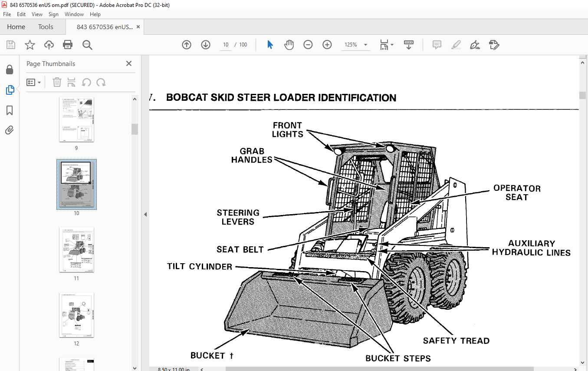
Task: Click the 'OPERATOR SEAT' diagram label
Action: [x=517, y=192]
